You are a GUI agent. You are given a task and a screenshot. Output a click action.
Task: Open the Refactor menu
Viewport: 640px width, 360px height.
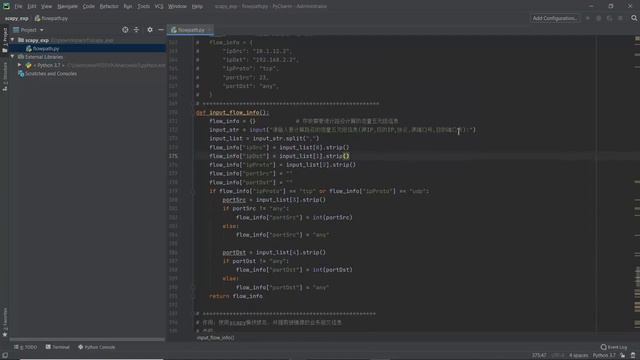109,7
